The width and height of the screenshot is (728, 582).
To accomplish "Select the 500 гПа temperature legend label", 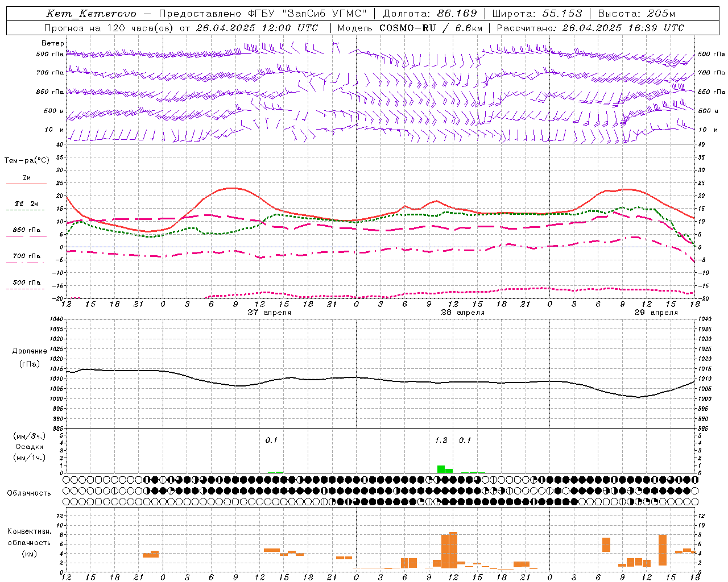I will tap(27, 282).
